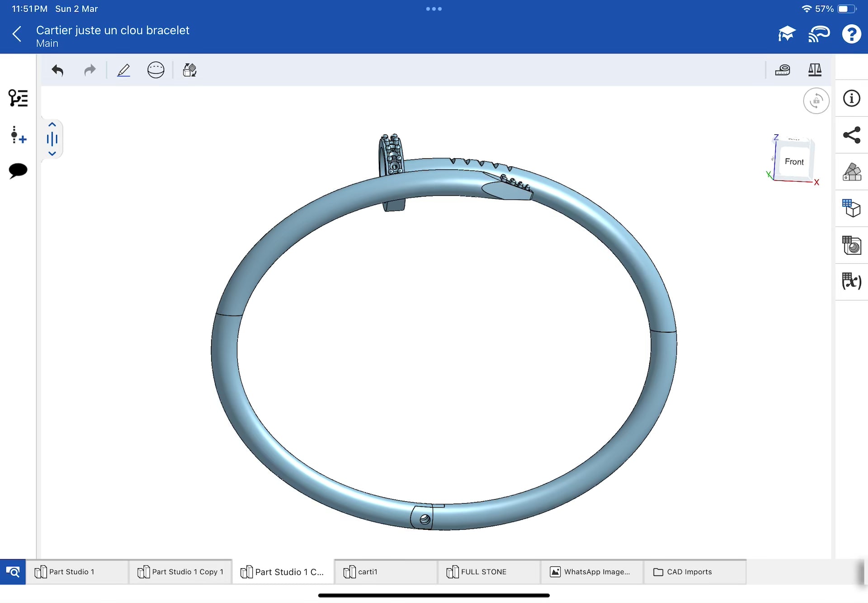Switch to carti1 tab
868x603 pixels.
(x=385, y=572)
